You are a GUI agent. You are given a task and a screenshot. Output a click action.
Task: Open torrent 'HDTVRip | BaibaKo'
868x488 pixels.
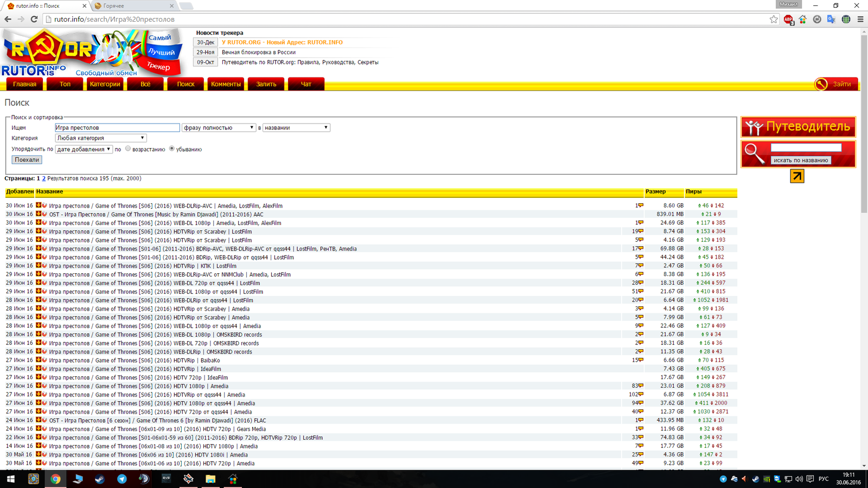[135, 361]
